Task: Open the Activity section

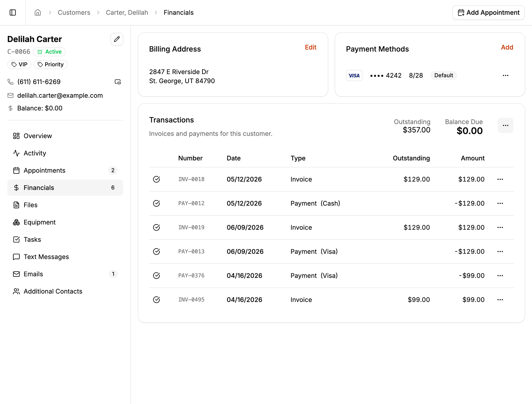Action: pos(65,153)
